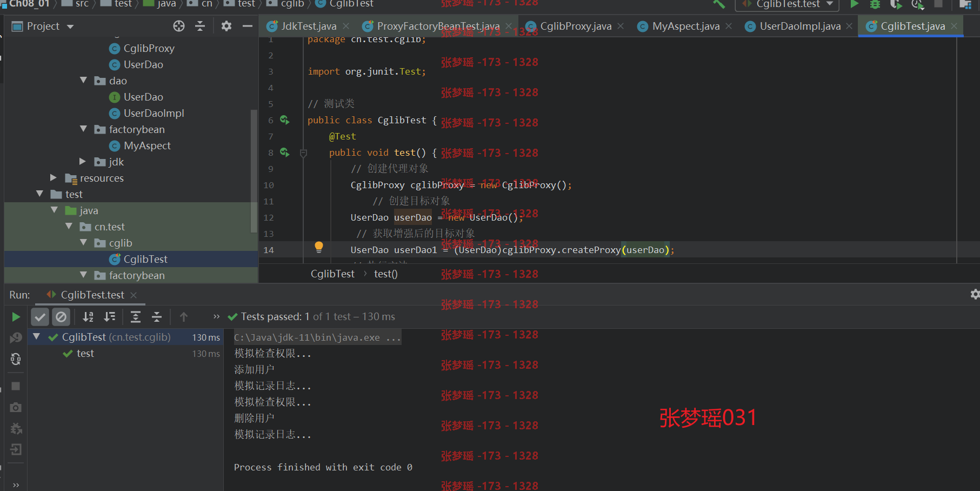Image resolution: width=980 pixels, height=491 pixels.
Task: Click test() breadcrumb under editor
Action: [x=386, y=274]
